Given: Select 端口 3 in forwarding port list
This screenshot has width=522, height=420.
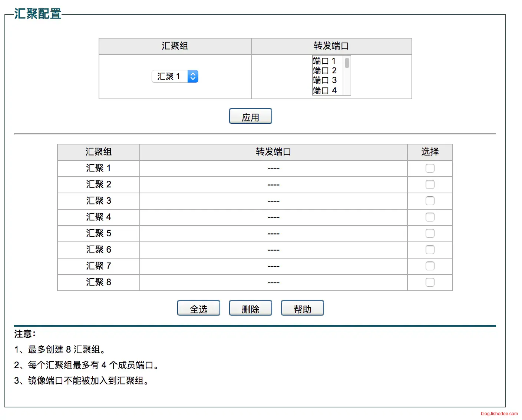Looking at the screenshot, I should click(x=324, y=80).
